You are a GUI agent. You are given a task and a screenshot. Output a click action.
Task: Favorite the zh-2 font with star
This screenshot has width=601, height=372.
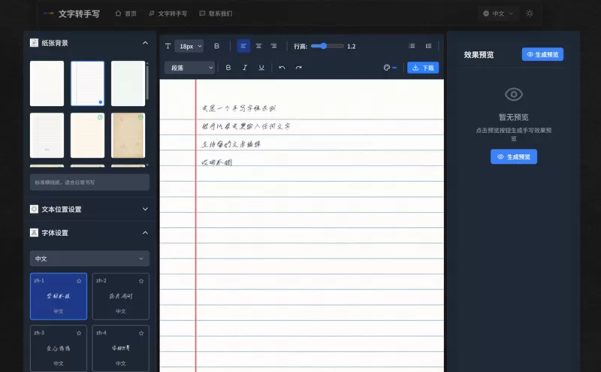coord(141,281)
